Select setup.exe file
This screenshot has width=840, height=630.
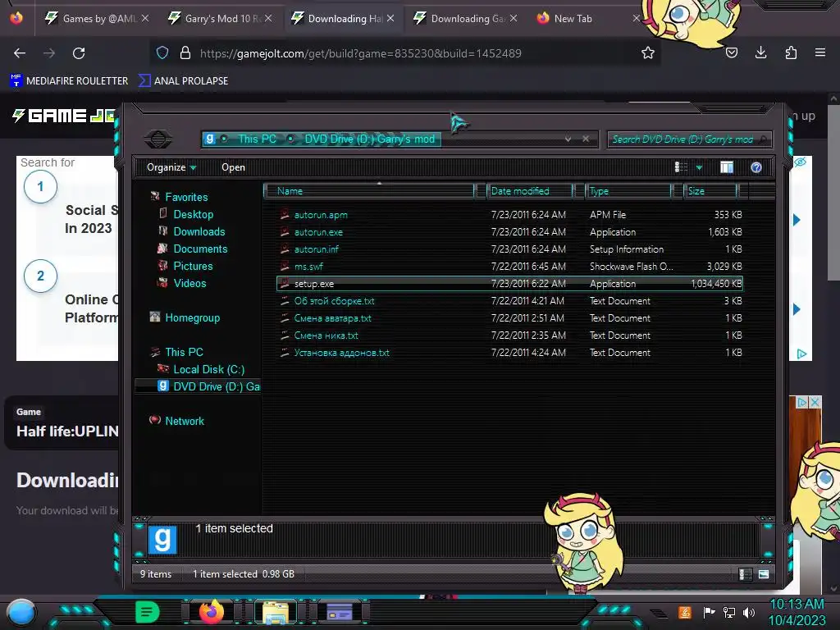509,283
